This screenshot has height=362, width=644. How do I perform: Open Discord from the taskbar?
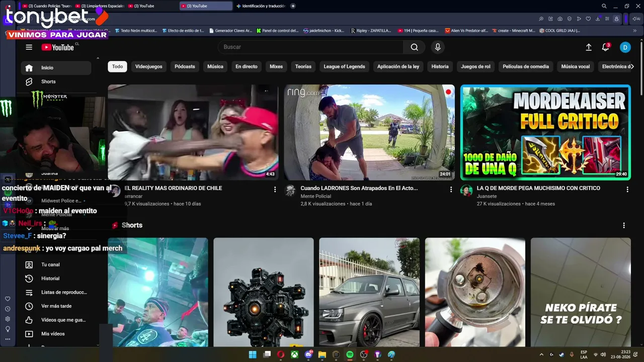[x=308, y=354]
